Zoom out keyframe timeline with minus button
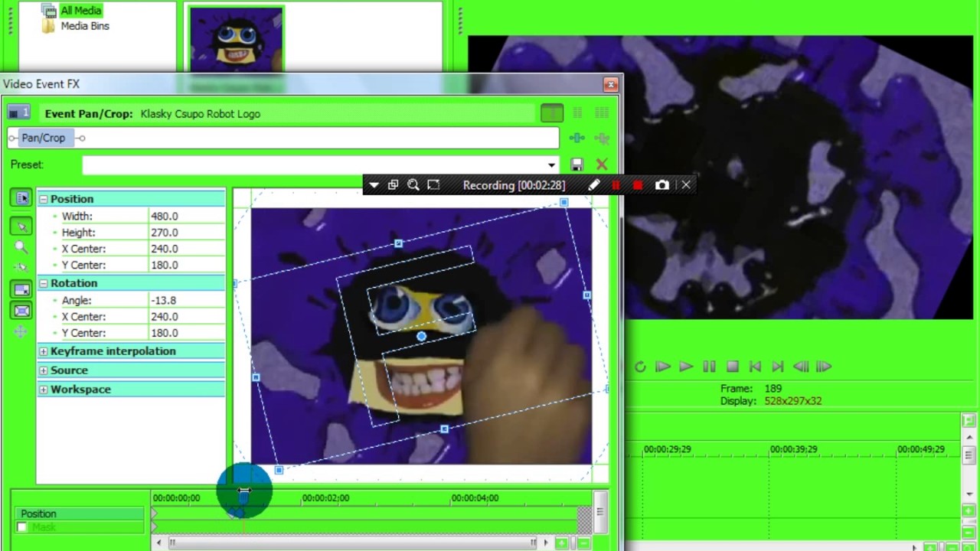The width and height of the screenshot is (980, 551). coord(583,543)
